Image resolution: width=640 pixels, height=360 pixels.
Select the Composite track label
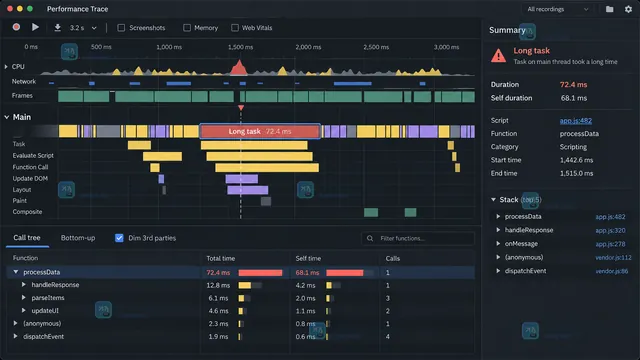[x=27, y=212]
